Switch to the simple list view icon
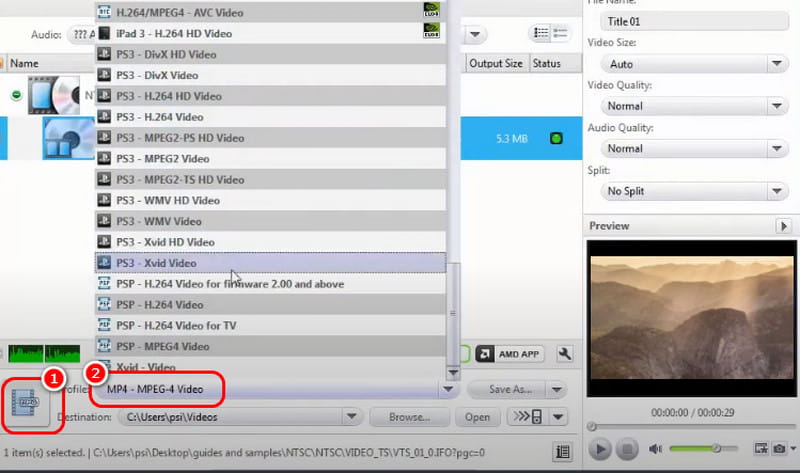The image size is (800, 473). 560,33
